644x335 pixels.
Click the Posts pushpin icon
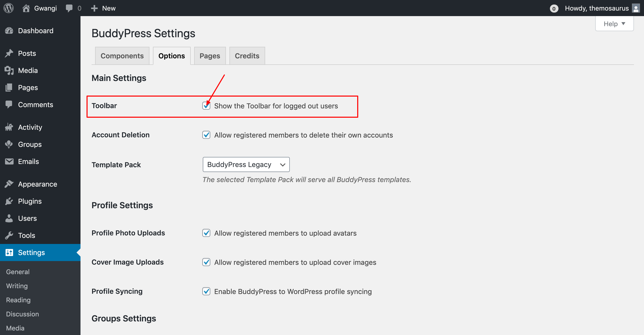[x=9, y=53]
